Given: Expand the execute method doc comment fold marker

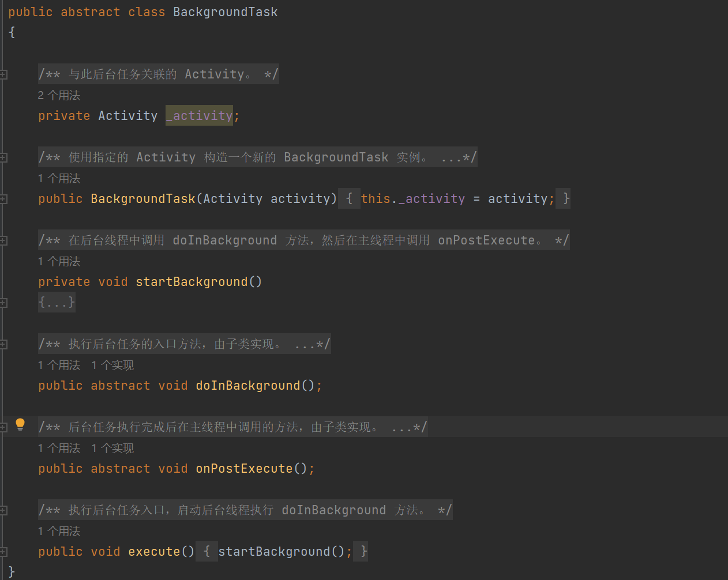Looking at the screenshot, I should (x=3, y=510).
